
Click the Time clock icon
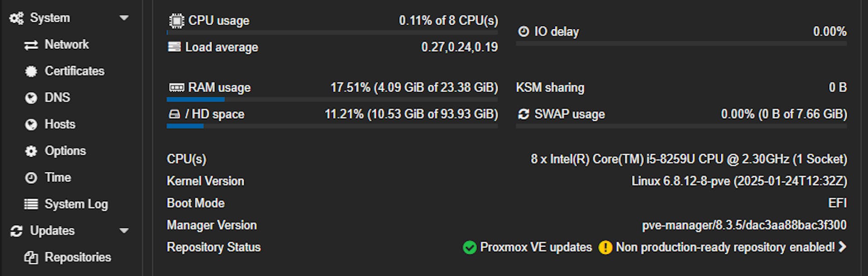point(31,178)
